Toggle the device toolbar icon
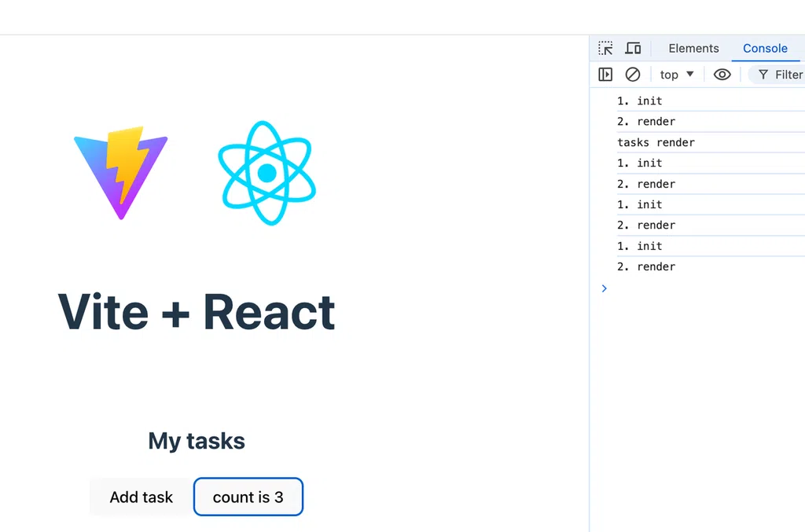 633,48
